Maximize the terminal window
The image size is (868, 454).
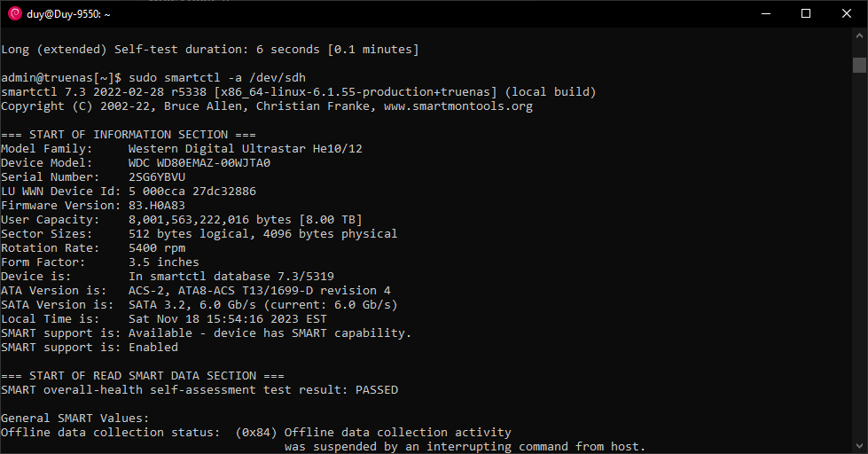point(806,14)
